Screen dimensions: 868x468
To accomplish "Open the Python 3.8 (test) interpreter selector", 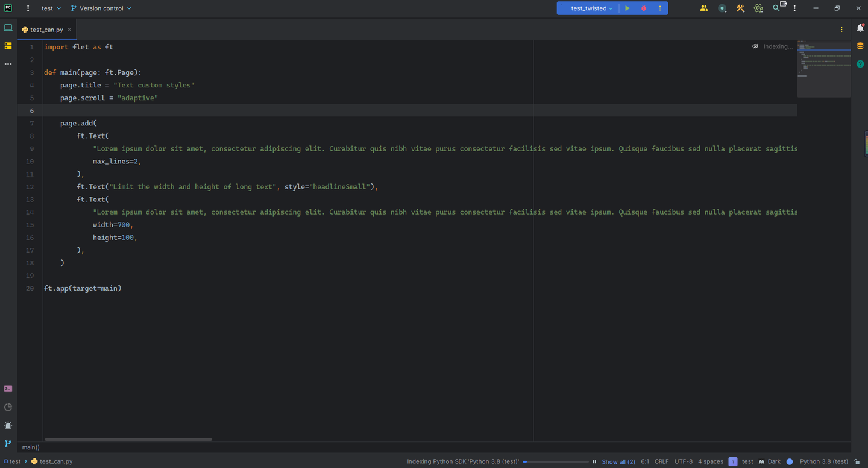I will (823, 461).
